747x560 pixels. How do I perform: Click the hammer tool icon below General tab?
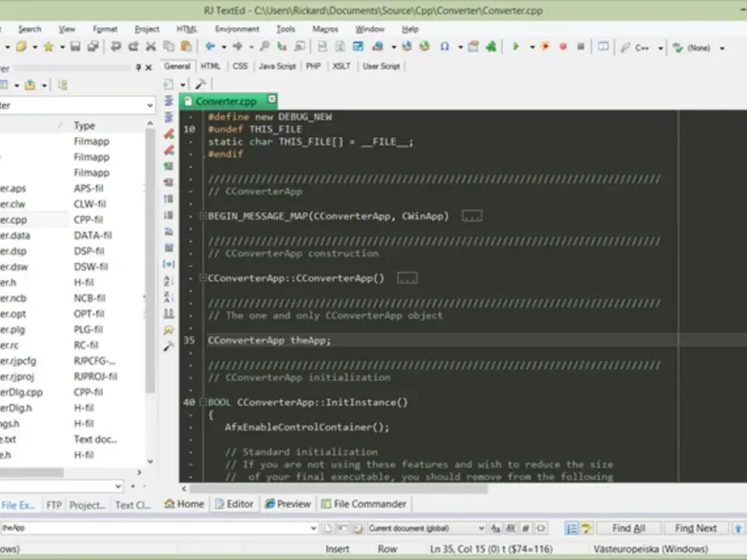tap(200, 84)
